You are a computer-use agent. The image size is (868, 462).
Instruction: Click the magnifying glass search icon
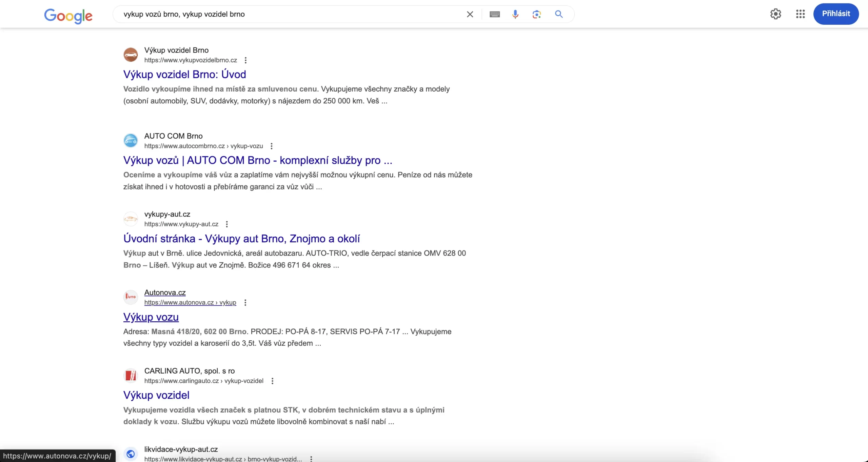pyautogui.click(x=559, y=14)
